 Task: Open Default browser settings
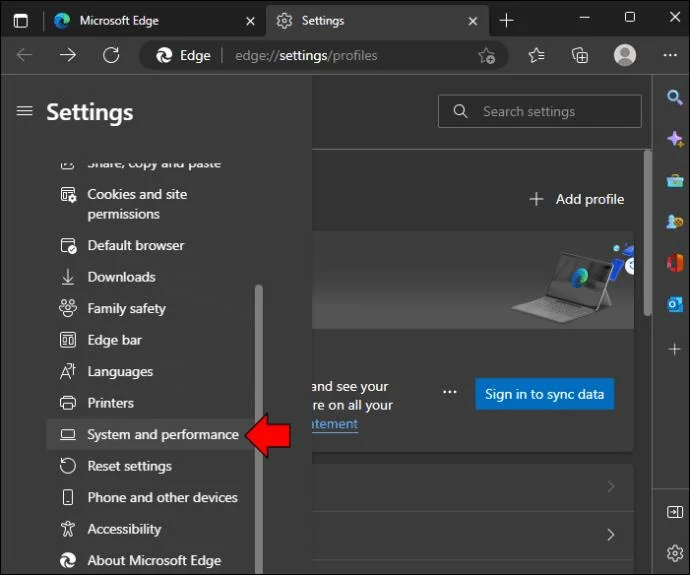pyautogui.click(x=150, y=245)
